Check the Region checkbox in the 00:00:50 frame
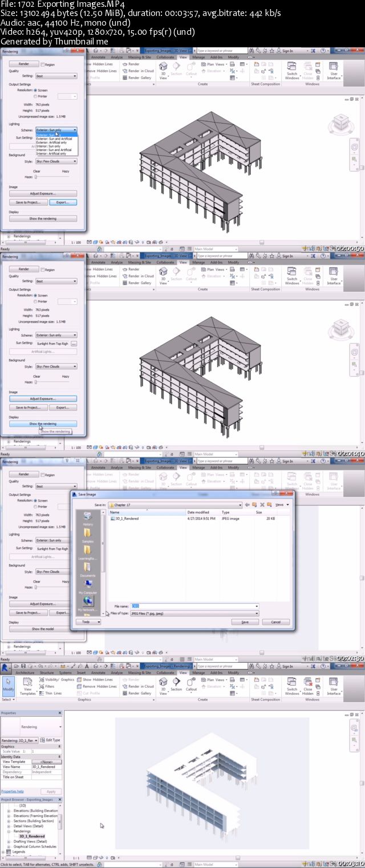 (x=43, y=65)
